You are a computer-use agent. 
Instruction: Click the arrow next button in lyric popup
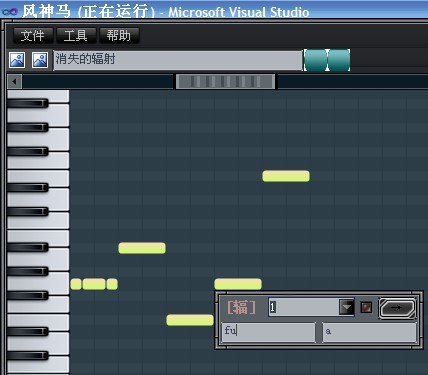tap(397, 308)
